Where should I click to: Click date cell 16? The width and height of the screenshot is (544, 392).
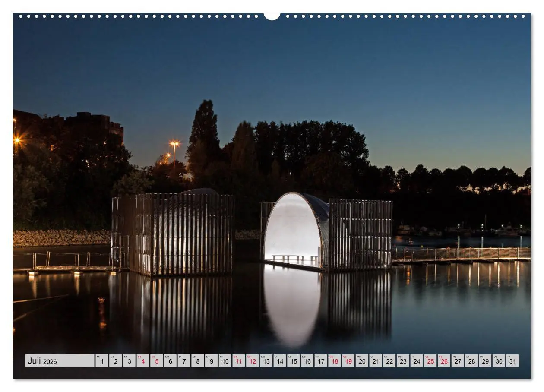(x=307, y=361)
